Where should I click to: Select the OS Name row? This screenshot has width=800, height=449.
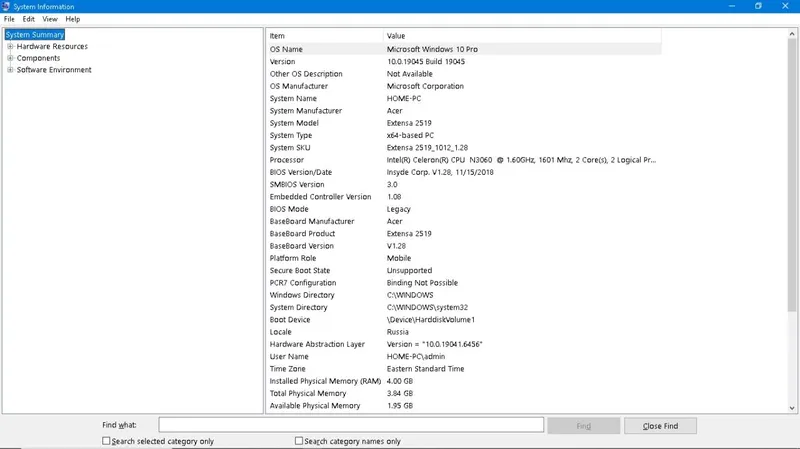[464, 49]
